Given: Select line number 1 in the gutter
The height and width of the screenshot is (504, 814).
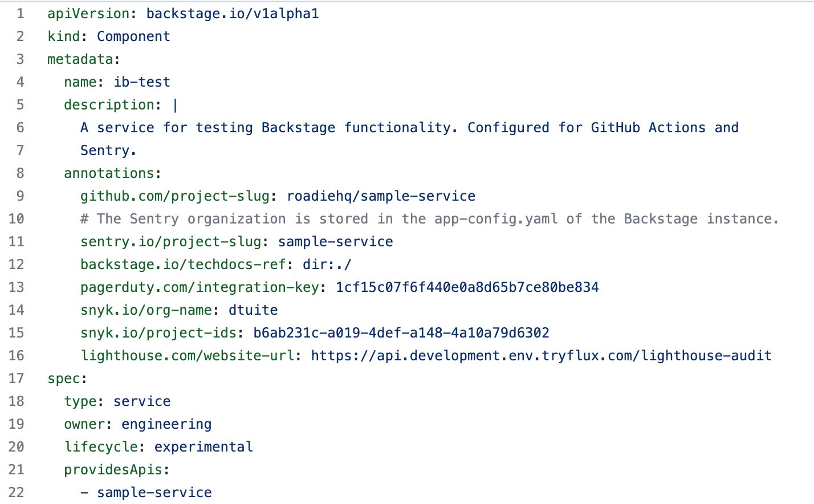Looking at the screenshot, I should [20, 13].
